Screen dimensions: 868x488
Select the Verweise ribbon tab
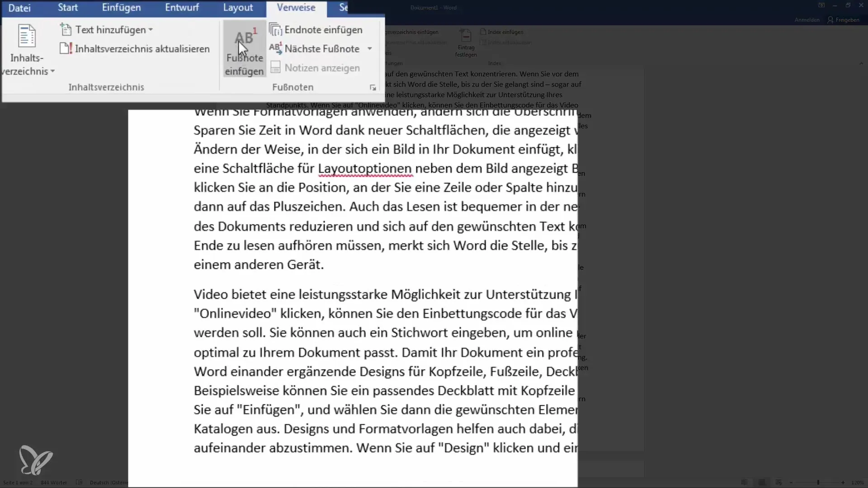[x=296, y=7]
